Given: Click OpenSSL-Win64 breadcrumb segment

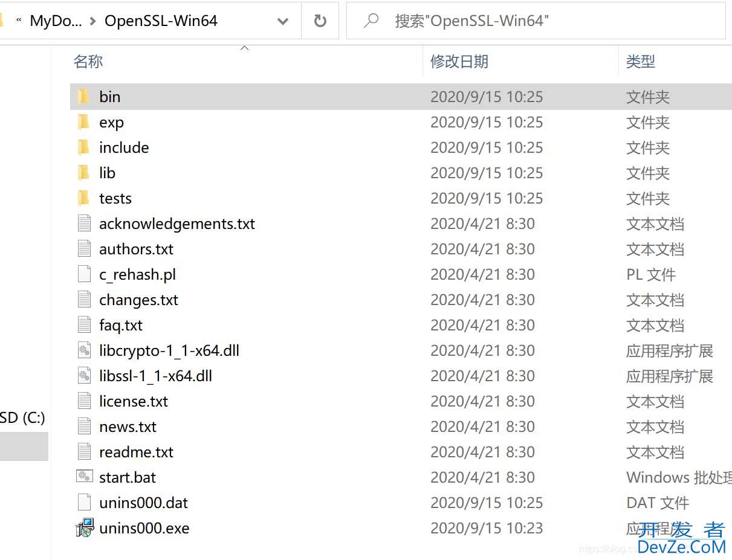Looking at the screenshot, I should [161, 21].
